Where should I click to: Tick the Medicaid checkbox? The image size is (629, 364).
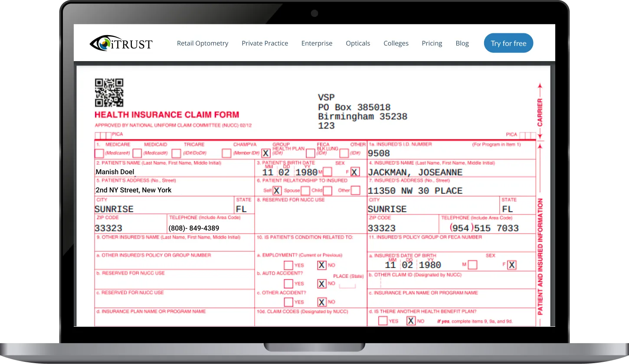[x=137, y=153]
